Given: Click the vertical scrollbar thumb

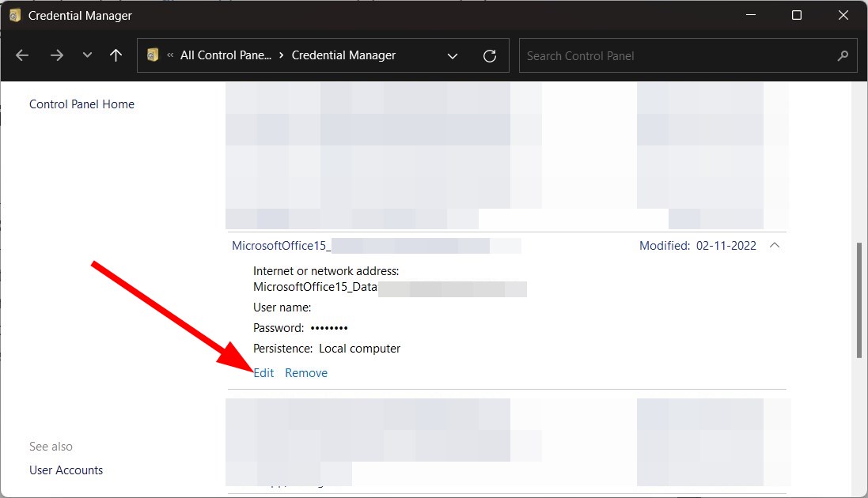Looking at the screenshot, I should pyautogui.click(x=859, y=300).
